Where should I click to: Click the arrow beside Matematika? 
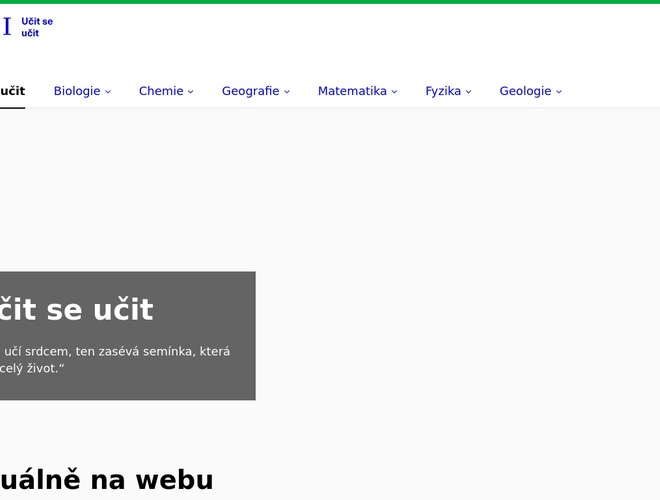coord(394,92)
